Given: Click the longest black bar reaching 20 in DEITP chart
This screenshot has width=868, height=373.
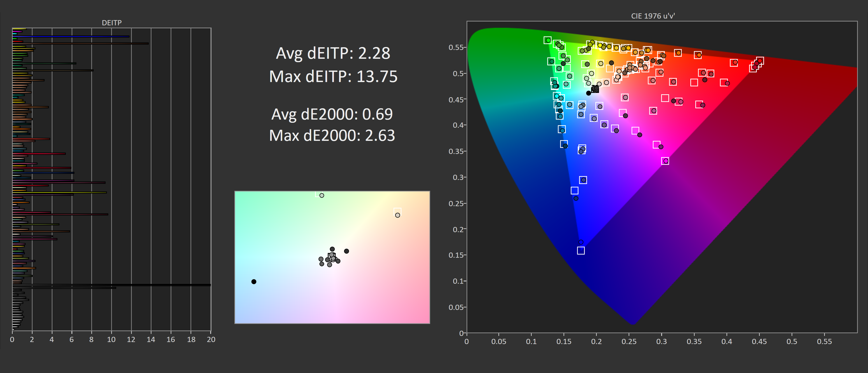Looking at the screenshot, I should click(111, 285).
